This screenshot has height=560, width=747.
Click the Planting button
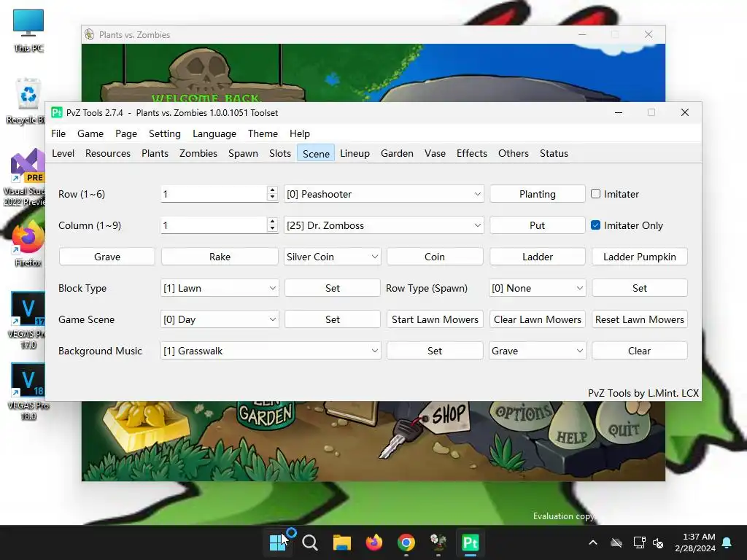coord(538,194)
